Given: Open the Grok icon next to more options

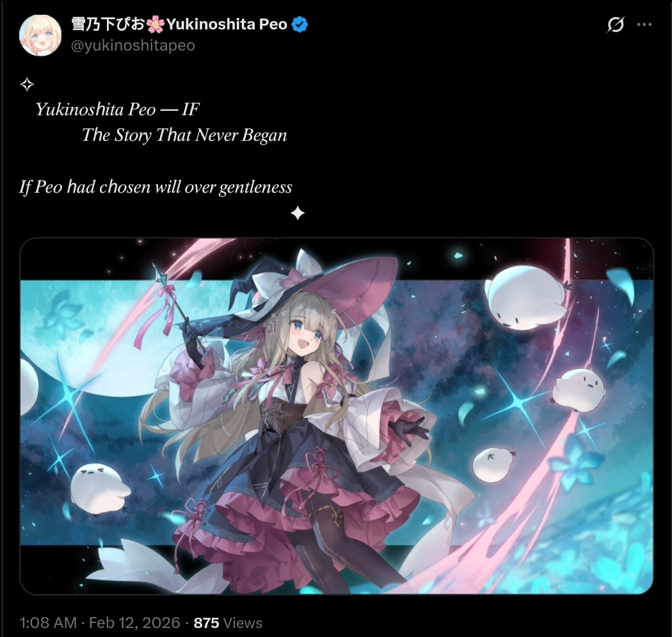Looking at the screenshot, I should pos(616,24).
